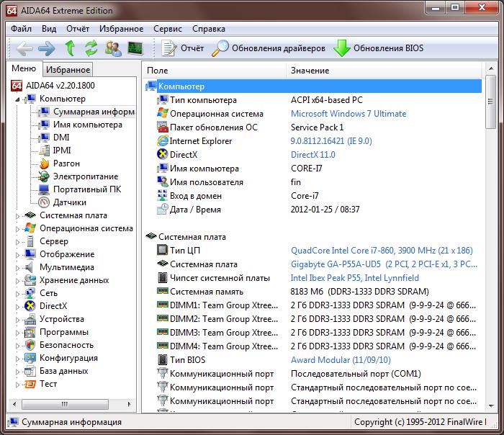Click the vertical scrollbar down arrow

coord(491,405)
